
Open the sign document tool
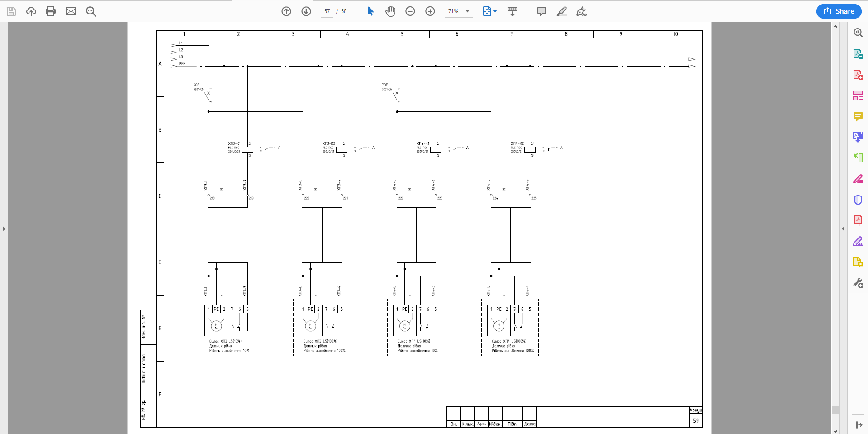(x=582, y=11)
